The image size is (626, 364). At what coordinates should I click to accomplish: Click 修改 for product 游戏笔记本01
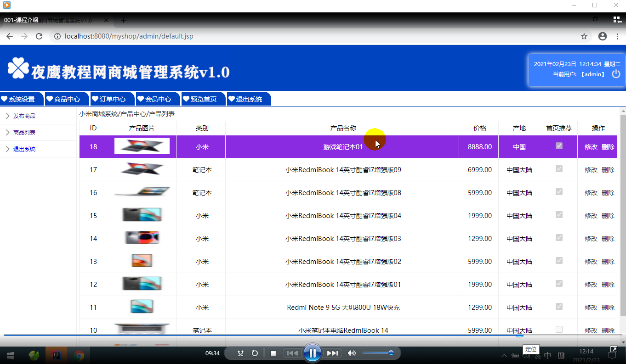point(591,147)
